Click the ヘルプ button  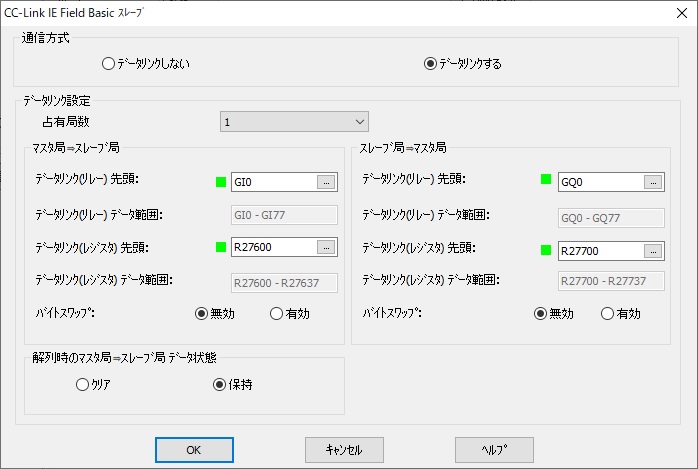(x=494, y=450)
